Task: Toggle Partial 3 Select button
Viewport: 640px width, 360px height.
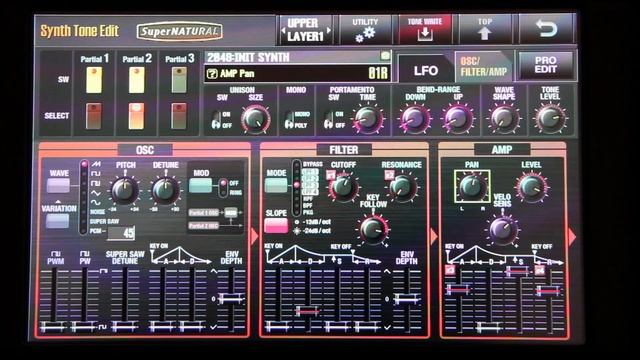Action: (x=179, y=116)
